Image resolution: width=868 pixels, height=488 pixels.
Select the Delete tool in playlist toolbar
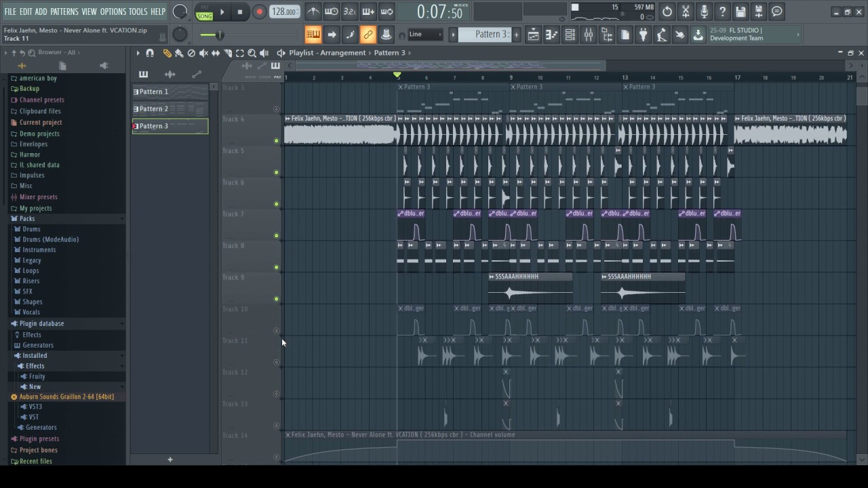(x=191, y=53)
